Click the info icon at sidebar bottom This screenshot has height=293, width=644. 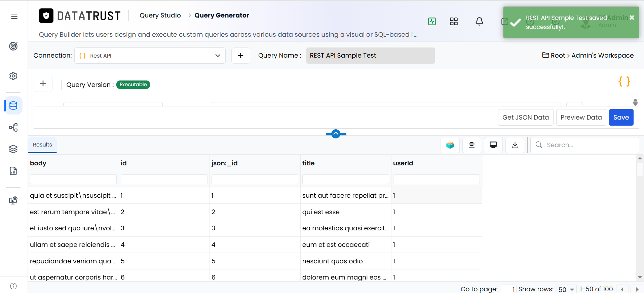[13, 286]
